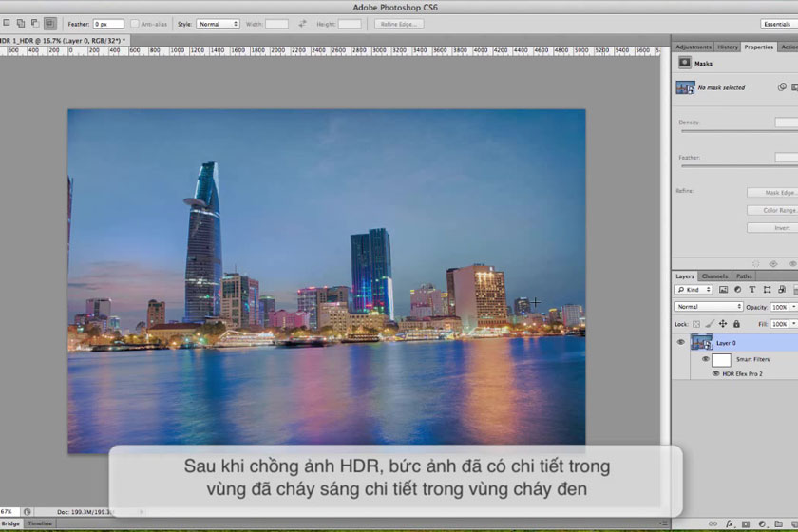The width and height of the screenshot is (798, 532).
Task: Click the Invert button
Action: click(773, 228)
